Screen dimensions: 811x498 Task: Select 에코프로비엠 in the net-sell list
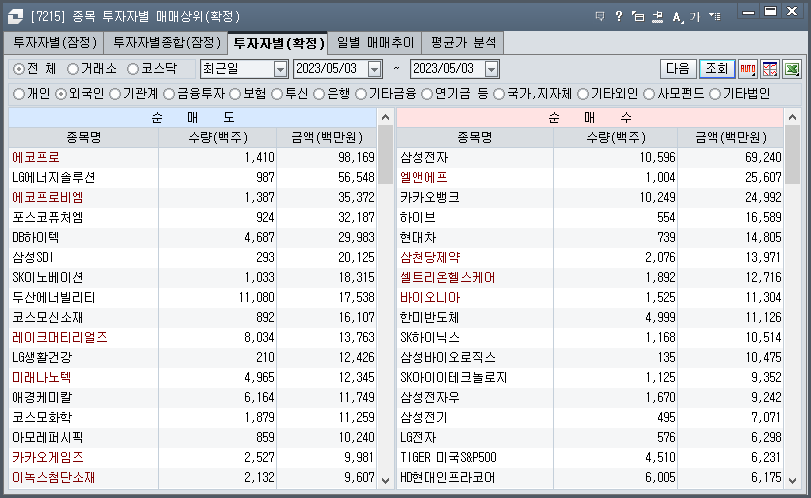click(x=48, y=198)
